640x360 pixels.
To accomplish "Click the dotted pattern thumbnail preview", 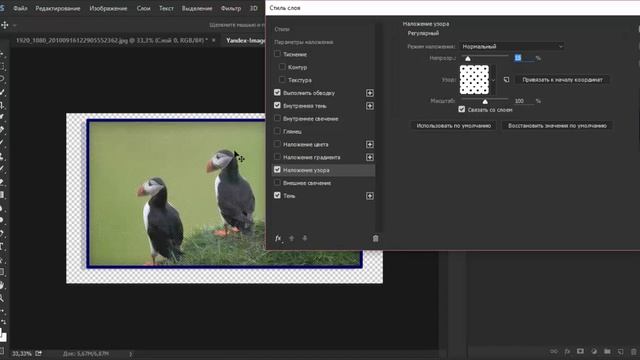I will click(x=474, y=80).
